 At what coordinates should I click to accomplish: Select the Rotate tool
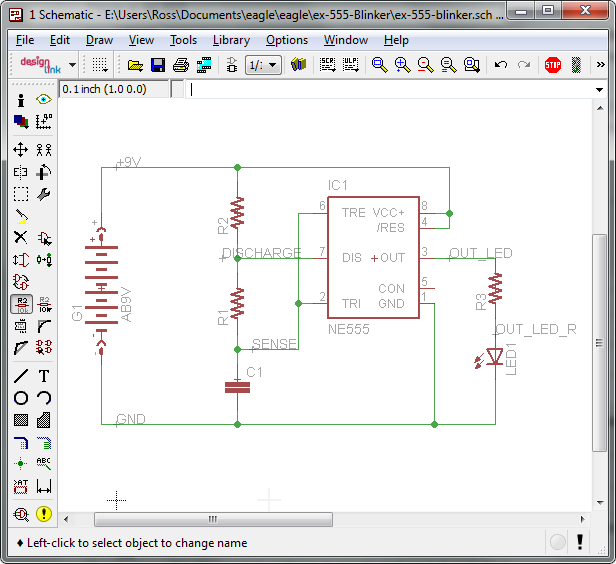(44, 172)
